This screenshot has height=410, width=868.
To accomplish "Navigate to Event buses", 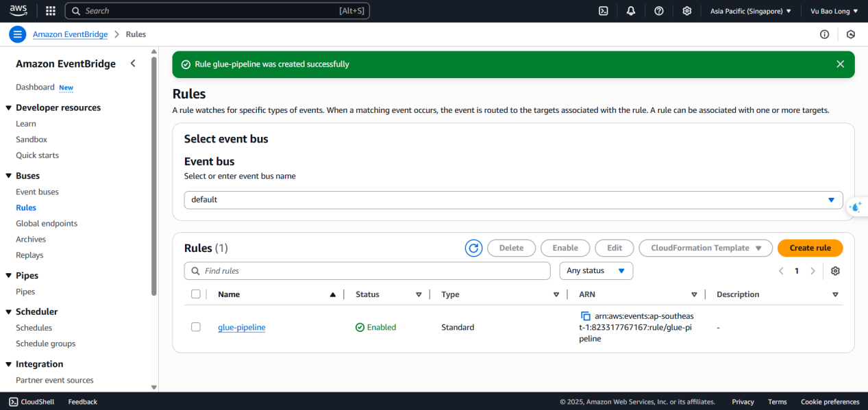I will [x=37, y=192].
